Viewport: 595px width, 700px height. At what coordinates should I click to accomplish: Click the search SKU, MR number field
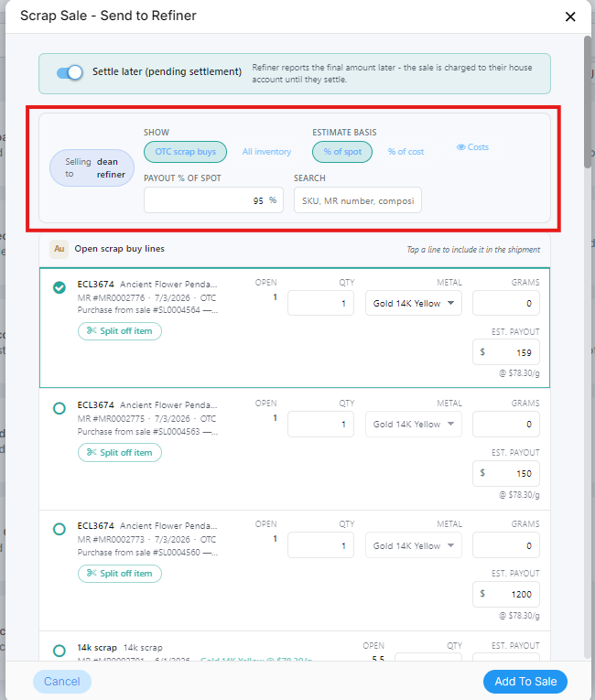358,200
